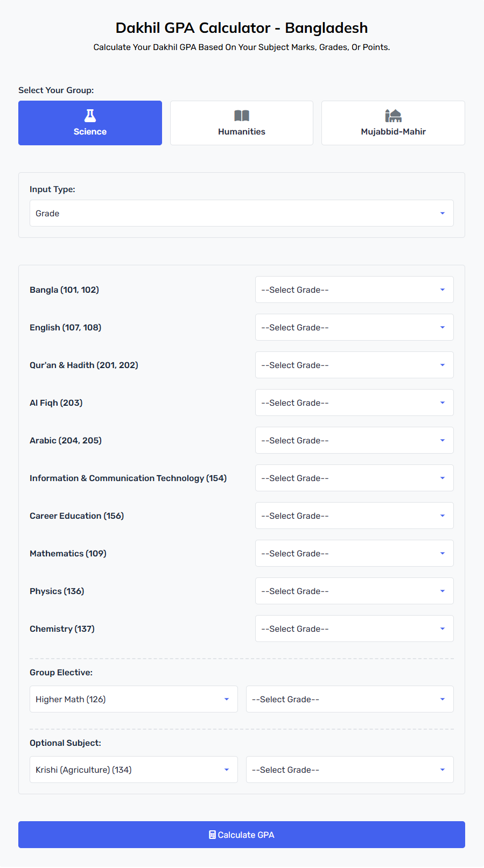Image resolution: width=484 pixels, height=868 pixels.
Task: Open the Bangla grade dropdown
Action: pyautogui.click(x=354, y=290)
